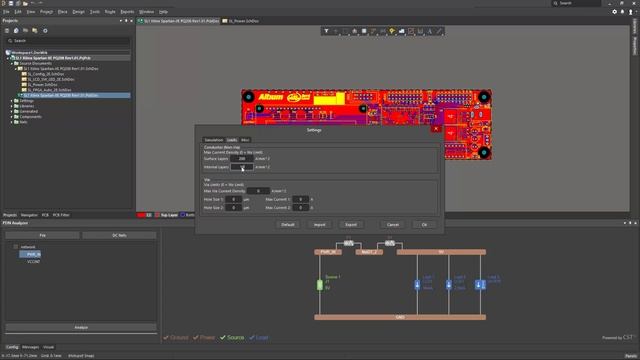Click the red layer color swatch in the layer bar

click(x=141, y=215)
